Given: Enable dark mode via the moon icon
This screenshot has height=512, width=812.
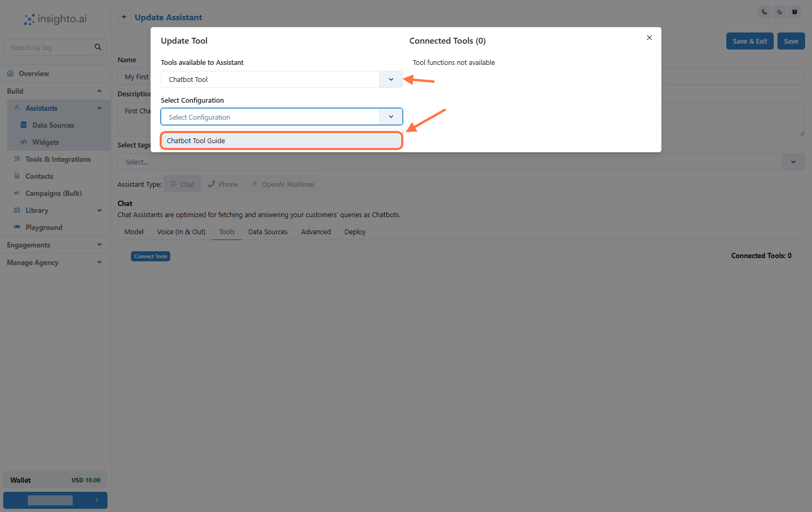Looking at the screenshot, I should click(x=780, y=12).
